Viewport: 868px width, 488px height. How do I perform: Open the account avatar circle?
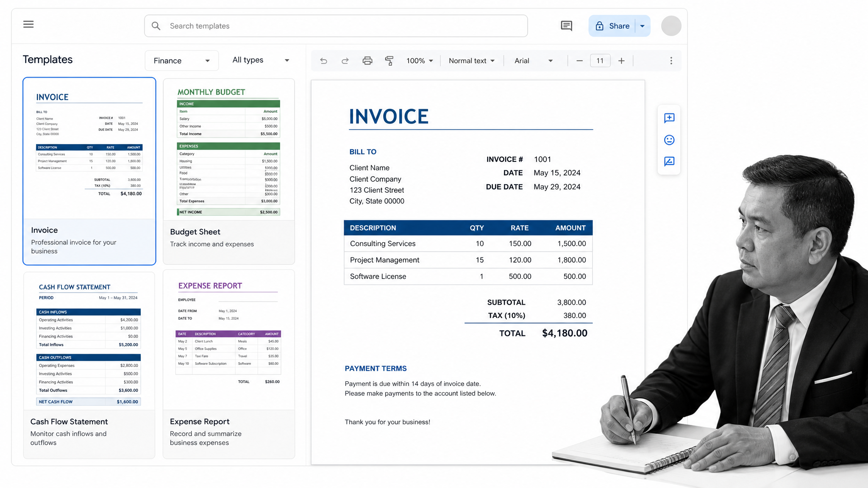pos(671,26)
